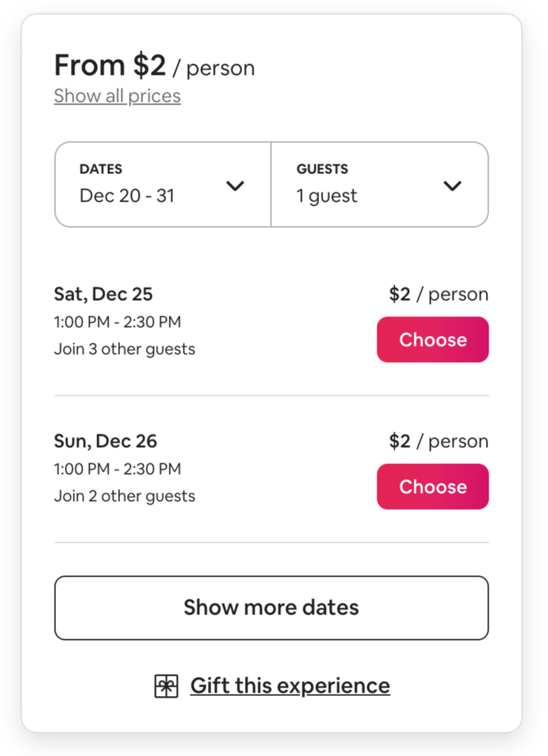Select the Sun, Dec 26 date label
The image size is (548, 756).
pyautogui.click(x=105, y=441)
